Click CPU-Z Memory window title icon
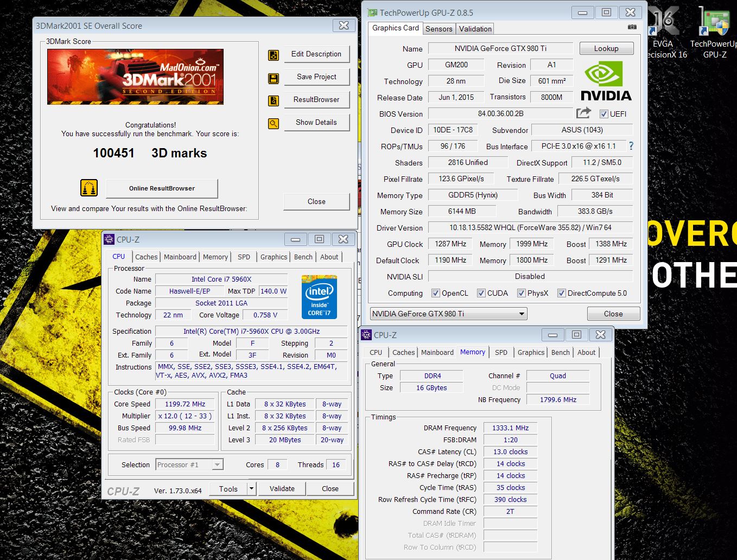Image resolution: width=737 pixels, height=560 pixels. 366,335
